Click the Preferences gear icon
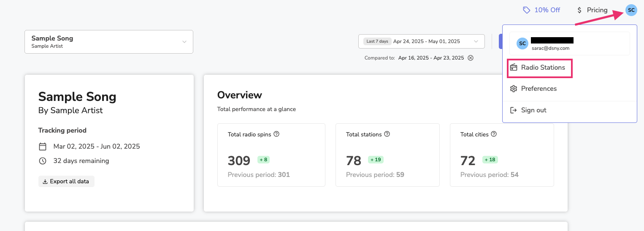Image resolution: width=644 pixels, height=231 pixels. (x=514, y=89)
